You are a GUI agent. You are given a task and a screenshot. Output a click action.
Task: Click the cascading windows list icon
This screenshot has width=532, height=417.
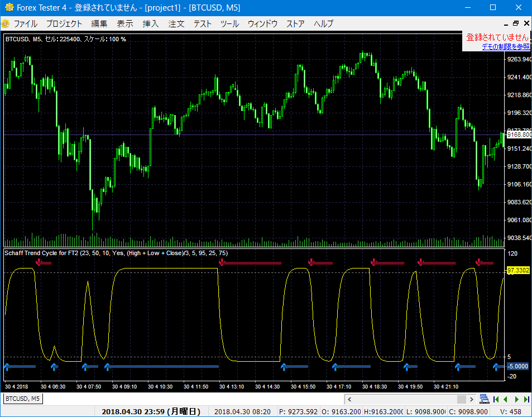click(484, 399)
